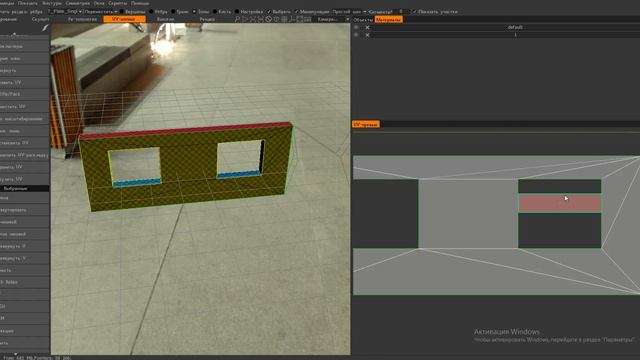Click the Relax button in left panel
Screen dimensions: 640x360
coord(24,282)
